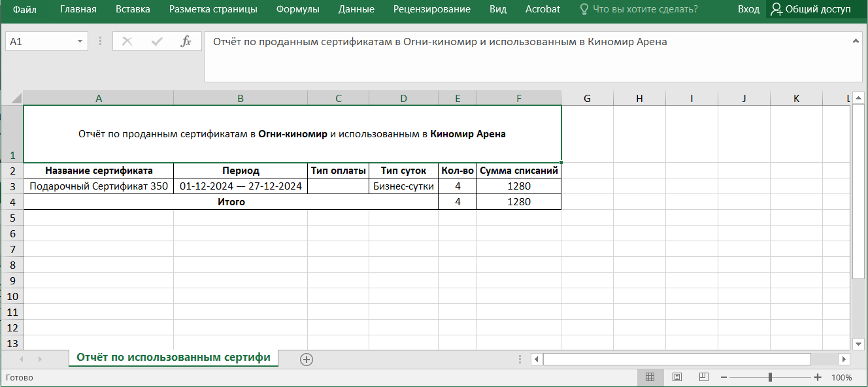The image size is (868, 387).
Task: Select row header 2
Action: (x=12, y=171)
